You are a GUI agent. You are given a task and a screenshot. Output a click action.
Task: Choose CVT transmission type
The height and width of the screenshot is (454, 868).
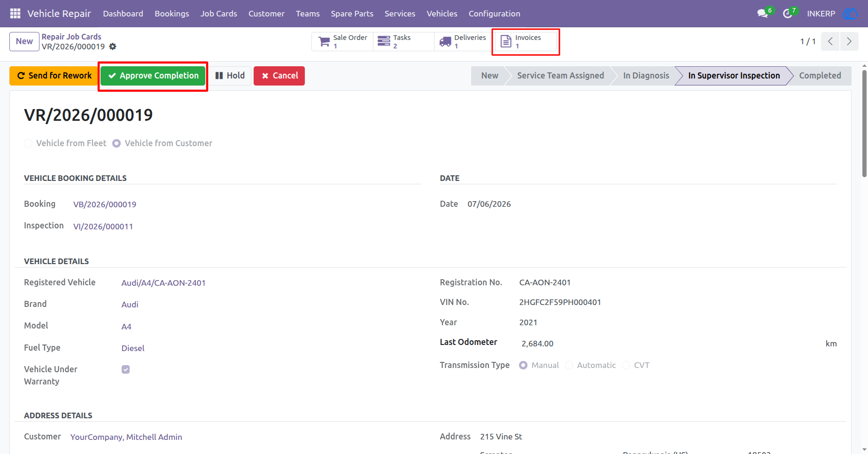(x=626, y=365)
